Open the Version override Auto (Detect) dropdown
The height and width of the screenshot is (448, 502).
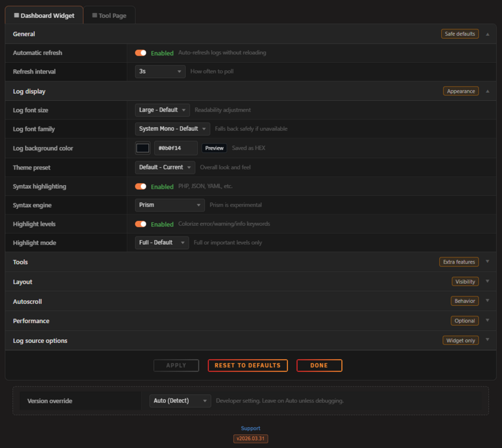coord(180,401)
